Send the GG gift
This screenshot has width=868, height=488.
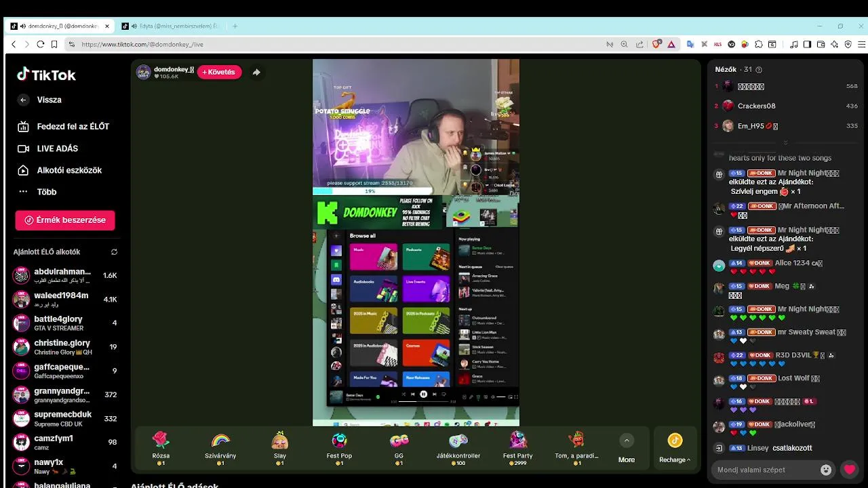tap(399, 447)
